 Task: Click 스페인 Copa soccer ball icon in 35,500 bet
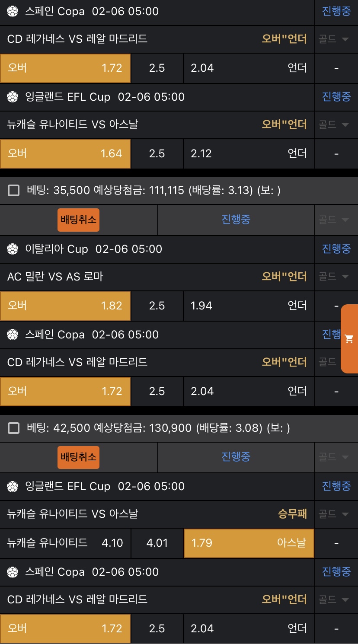pyautogui.click(x=13, y=335)
